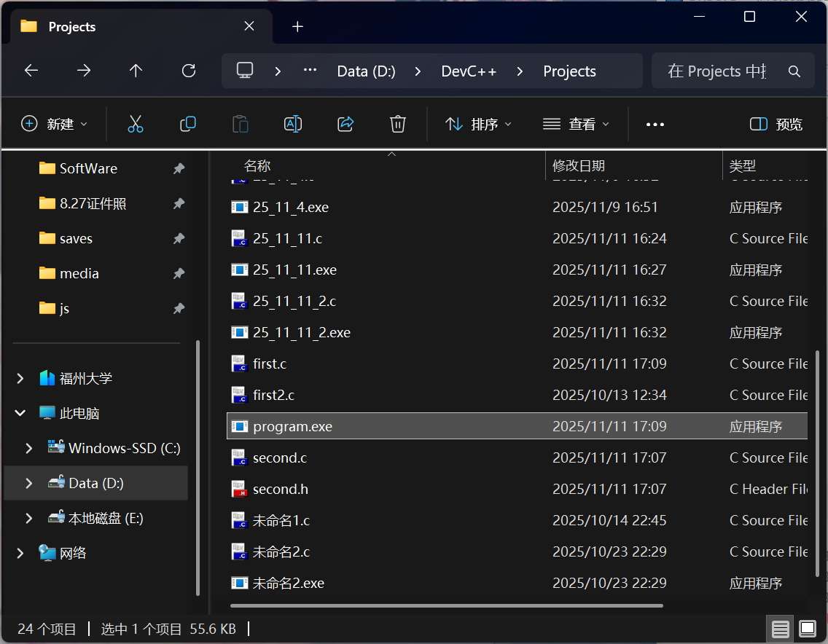The height and width of the screenshot is (644, 828).
Task: Toggle the 预览 preview pane
Action: pyautogui.click(x=776, y=124)
